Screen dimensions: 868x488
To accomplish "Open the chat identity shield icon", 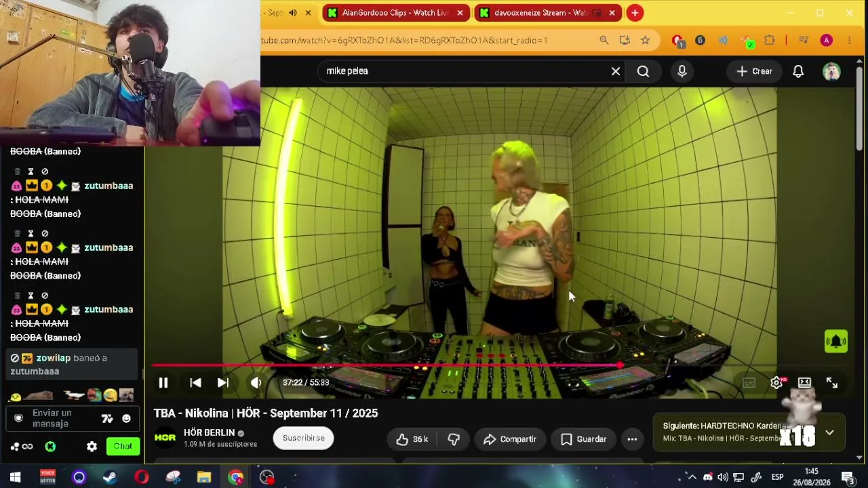I will click(x=19, y=418).
